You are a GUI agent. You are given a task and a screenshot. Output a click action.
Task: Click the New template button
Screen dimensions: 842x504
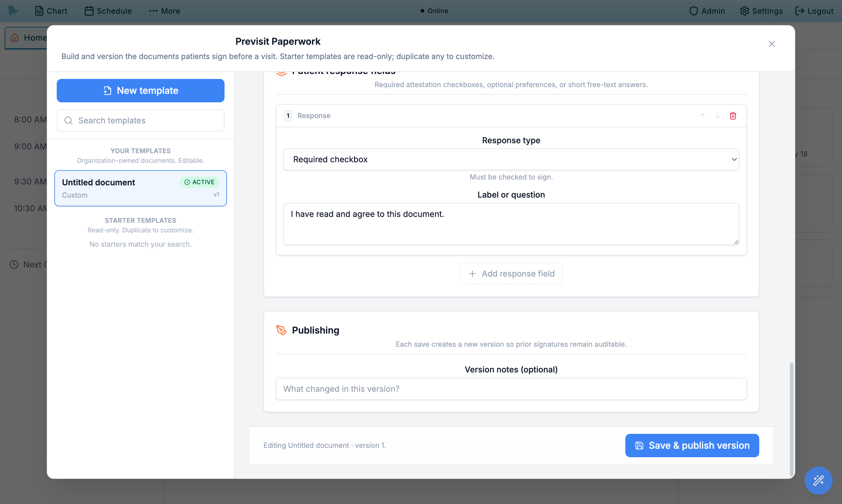point(140,91)
